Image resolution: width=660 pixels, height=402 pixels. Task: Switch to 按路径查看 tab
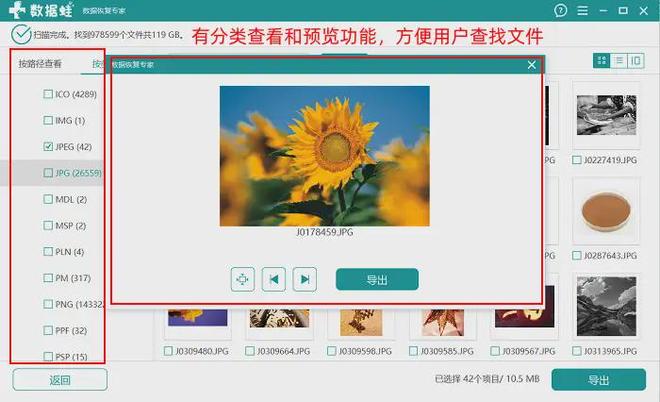pos(40,64)
